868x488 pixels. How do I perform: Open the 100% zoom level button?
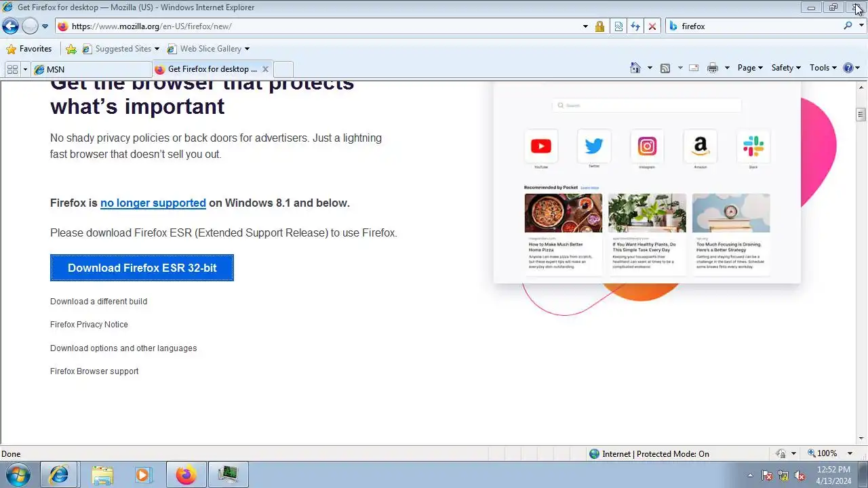(821, 453)
